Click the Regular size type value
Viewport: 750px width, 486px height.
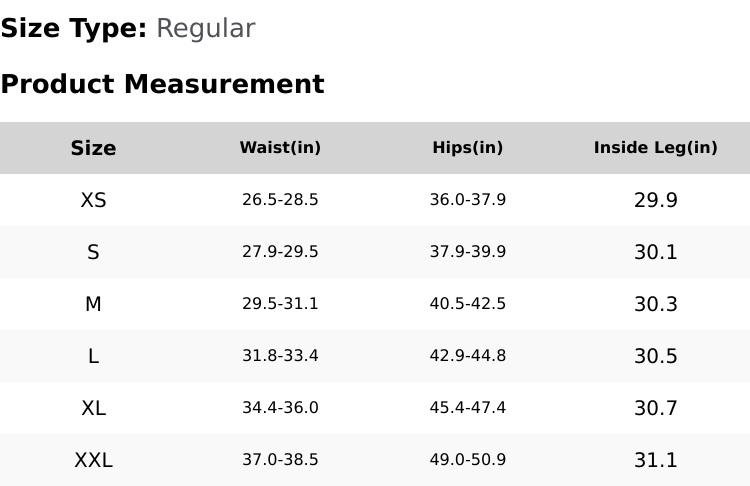click(205, 29)
